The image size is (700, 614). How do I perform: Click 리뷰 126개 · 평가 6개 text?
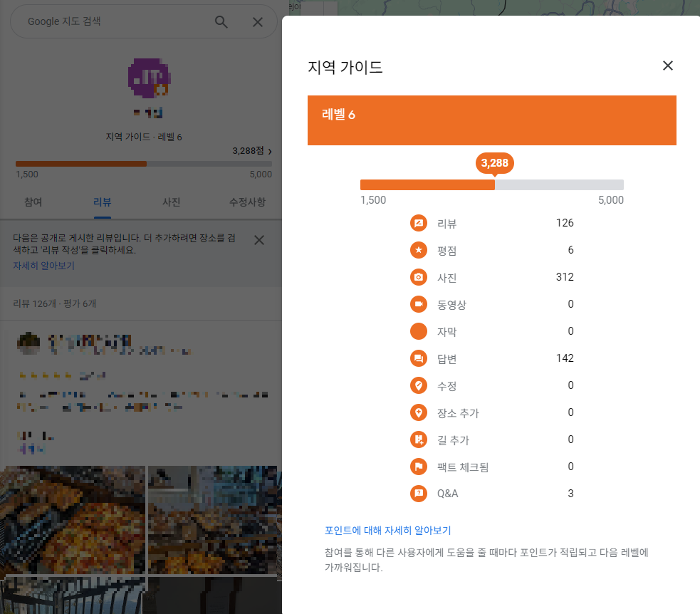point(54,303)
